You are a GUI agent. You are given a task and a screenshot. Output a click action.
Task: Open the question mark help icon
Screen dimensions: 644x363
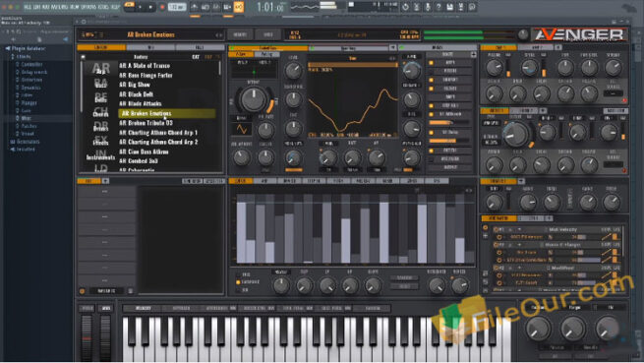click(439, 7)
